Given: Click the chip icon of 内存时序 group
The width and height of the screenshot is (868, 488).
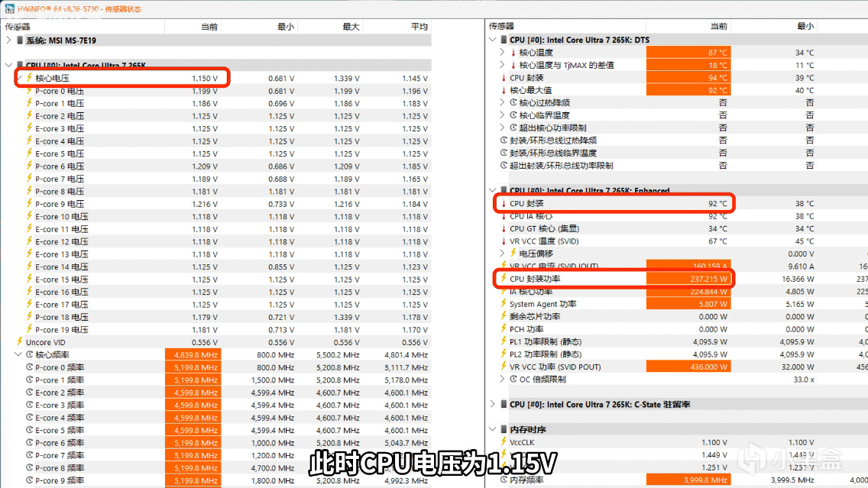Looking at the screenshot, I should (x=504, y=429).
